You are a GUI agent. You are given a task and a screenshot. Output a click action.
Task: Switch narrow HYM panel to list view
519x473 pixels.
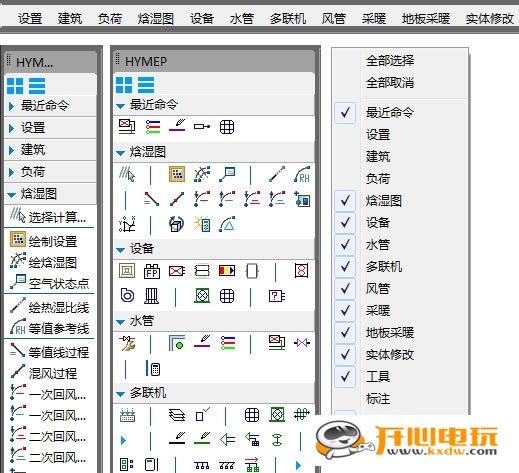37,86
